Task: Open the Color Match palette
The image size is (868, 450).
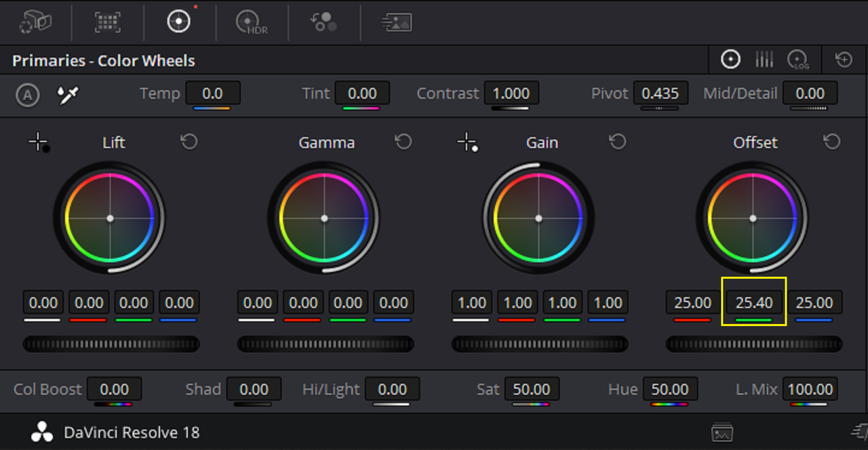Action: click(x=108, y=22)
